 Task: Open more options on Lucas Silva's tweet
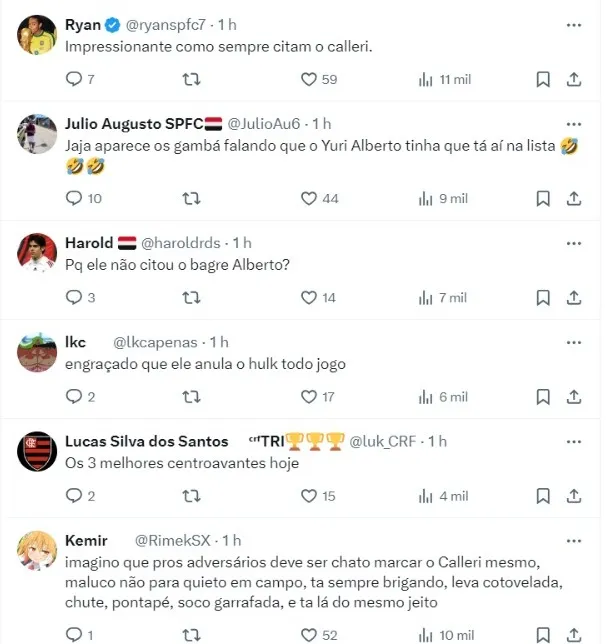[x=574, y=442]
